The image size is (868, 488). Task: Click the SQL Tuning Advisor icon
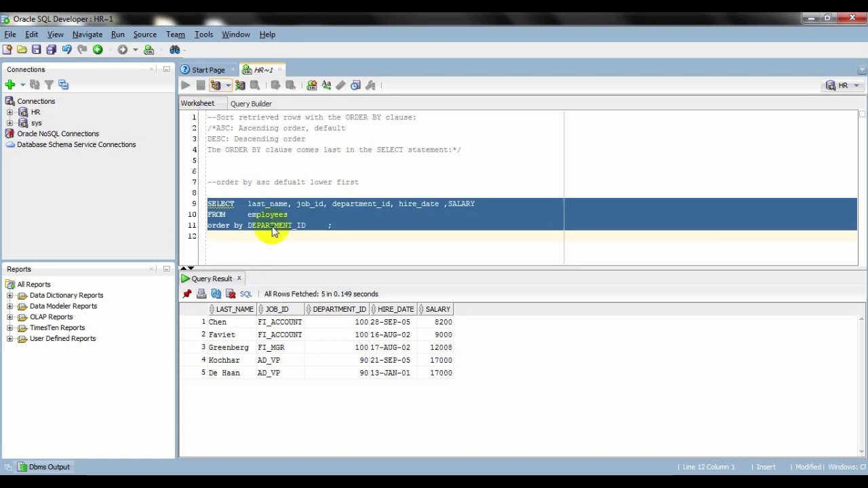[x=255, y=85]
